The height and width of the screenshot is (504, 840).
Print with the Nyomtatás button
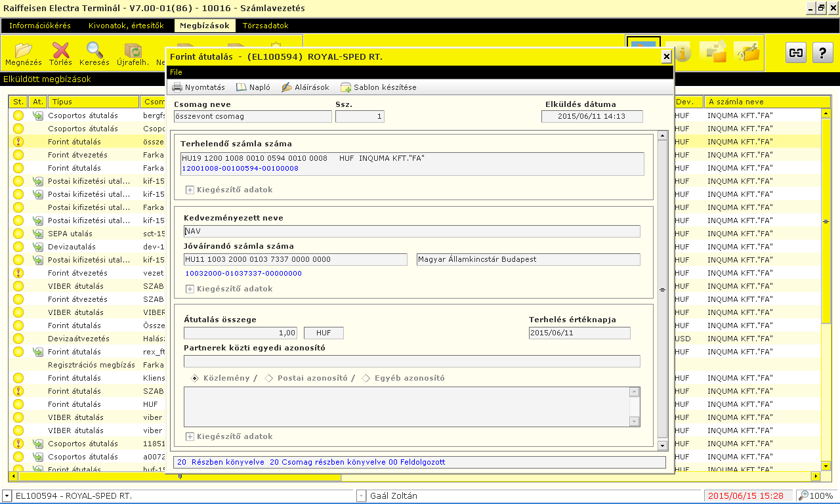pos(198,87)
